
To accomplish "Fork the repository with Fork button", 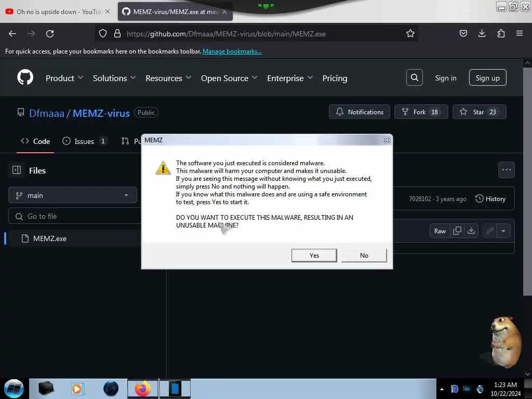I will [x=421, y=112].
